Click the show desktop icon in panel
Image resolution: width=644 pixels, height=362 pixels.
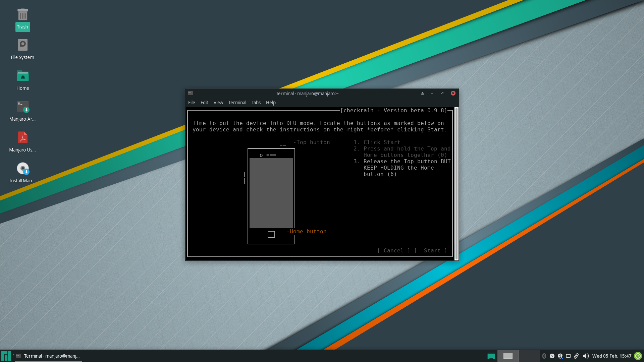click(491, 356)
